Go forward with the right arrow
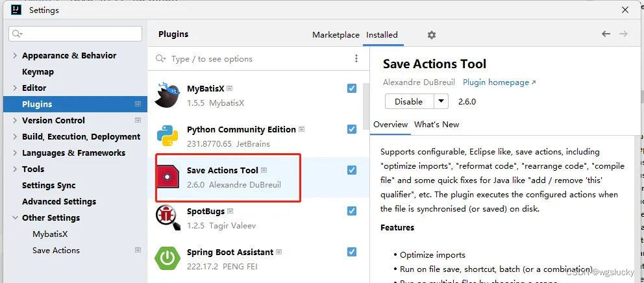Viewport: 644px width, 283px height. pos(623,34)
